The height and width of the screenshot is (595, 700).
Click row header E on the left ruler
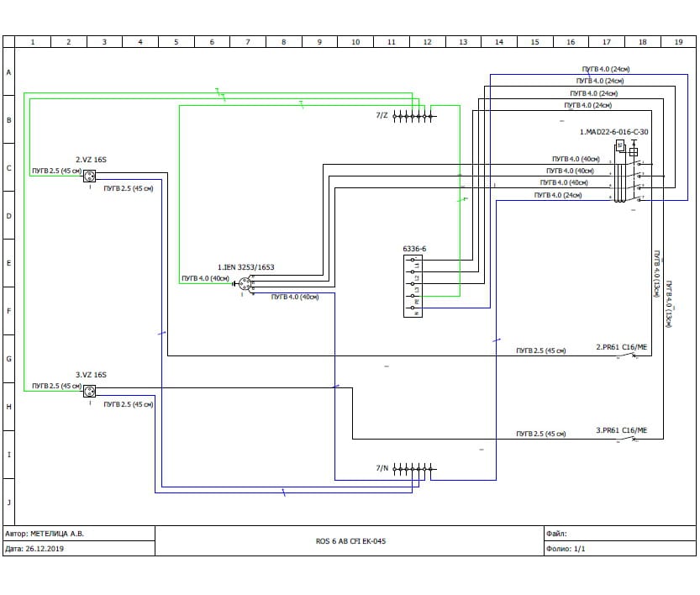pyautogui.click(x=9, y=263)
